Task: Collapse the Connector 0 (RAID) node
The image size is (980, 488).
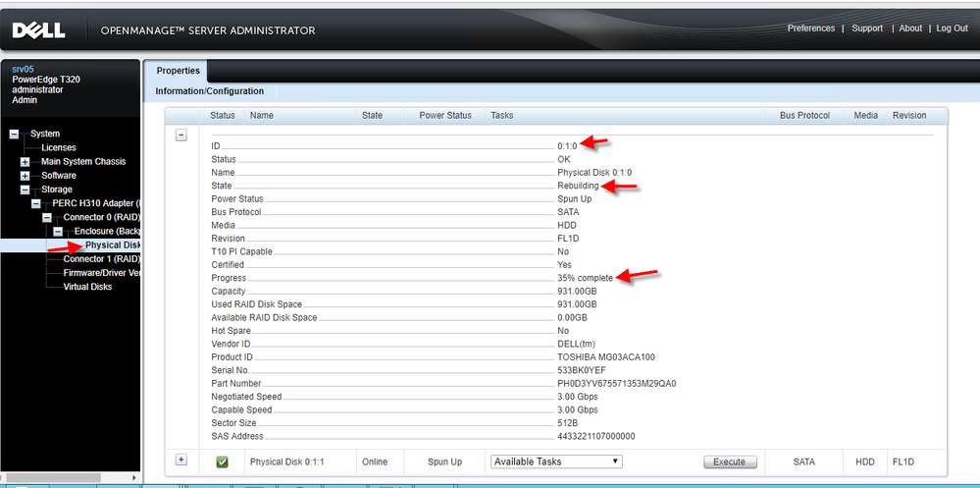Action: pyautogui.click(x=47, y=217)
